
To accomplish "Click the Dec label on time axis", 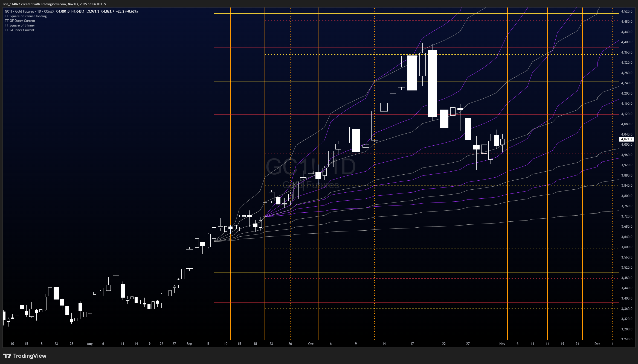I will click(597, 344).
